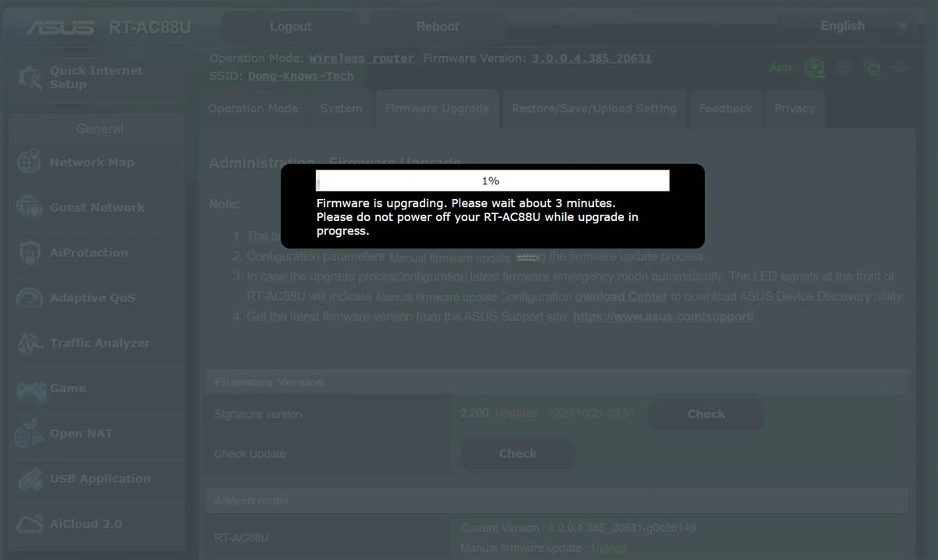Open Restore/Save/Upload Setting tab
The height and width of the screenshot is (560, 938).
pyautogui.click(x=594, y=109)
